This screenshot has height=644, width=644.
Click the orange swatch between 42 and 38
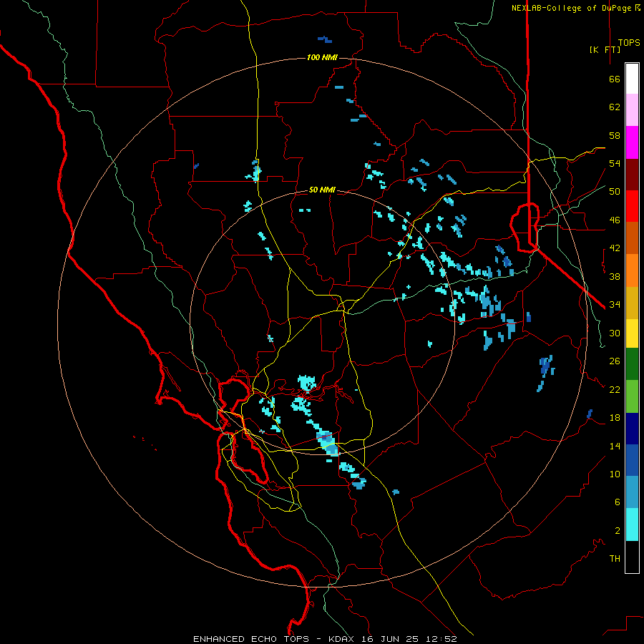[x=632, y=270]
